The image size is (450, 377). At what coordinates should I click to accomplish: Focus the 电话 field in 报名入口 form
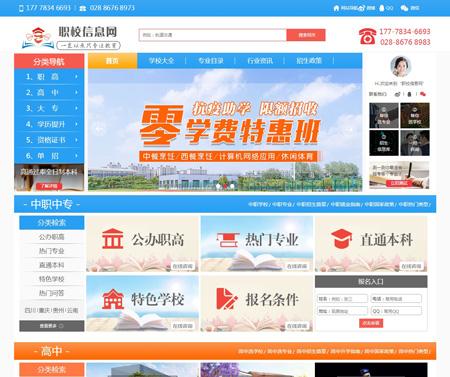(x=396, y=299)
